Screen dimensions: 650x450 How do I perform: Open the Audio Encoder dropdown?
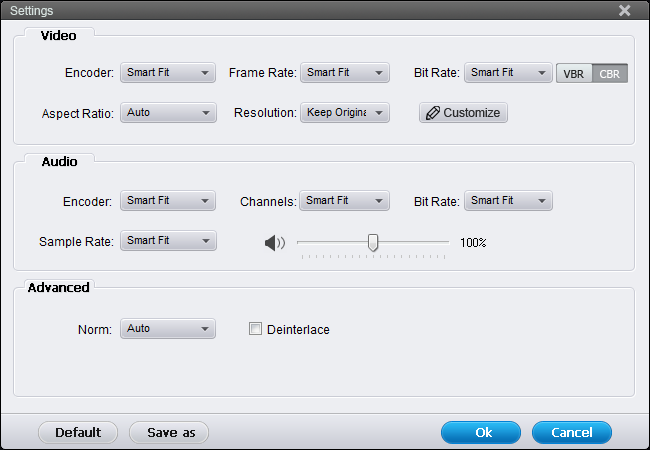tap(168, 201)
